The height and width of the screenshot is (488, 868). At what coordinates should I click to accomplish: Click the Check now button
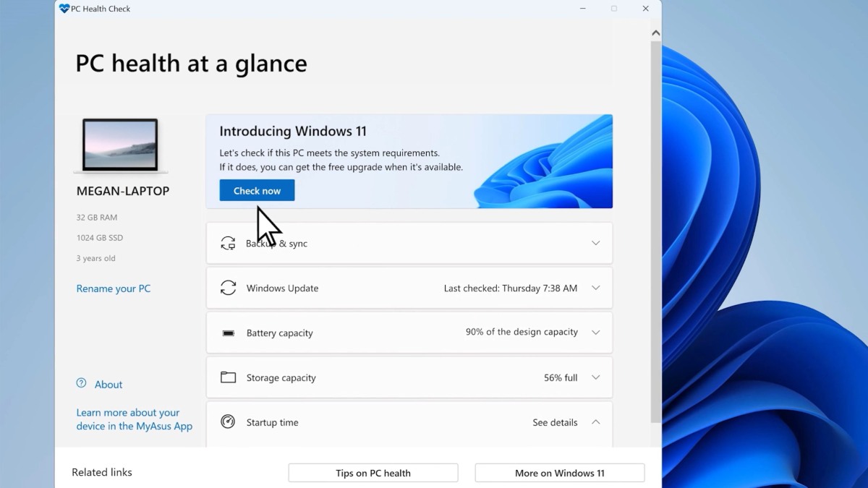tap(257, 189)
